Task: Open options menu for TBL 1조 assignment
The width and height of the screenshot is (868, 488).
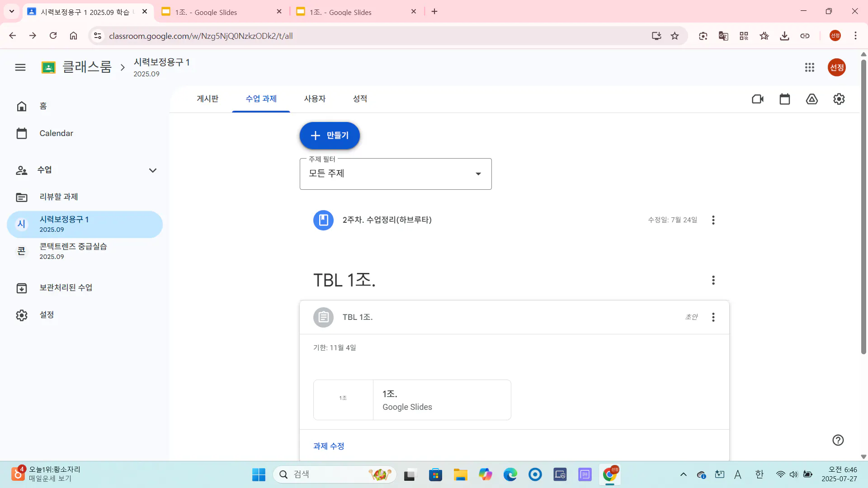Action: 713,317
